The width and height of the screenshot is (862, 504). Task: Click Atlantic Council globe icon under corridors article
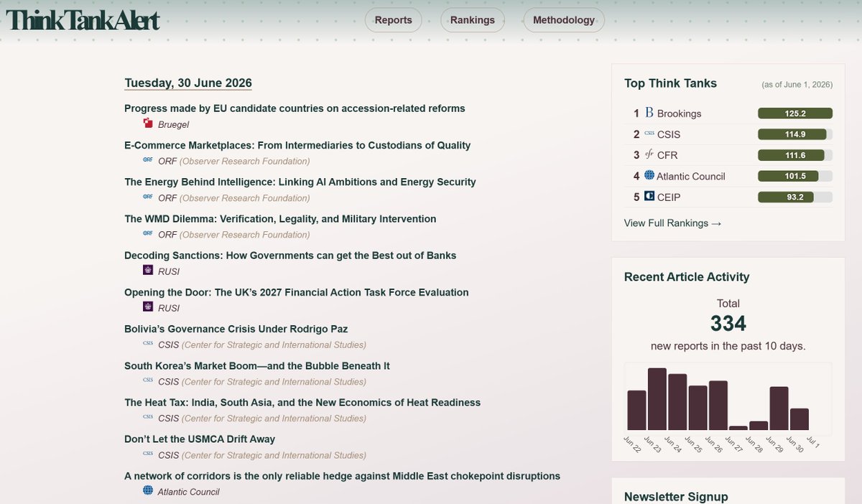point(148,491)
